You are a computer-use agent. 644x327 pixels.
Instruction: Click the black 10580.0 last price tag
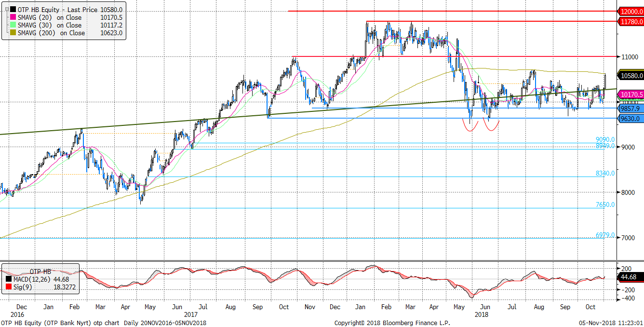631,75
